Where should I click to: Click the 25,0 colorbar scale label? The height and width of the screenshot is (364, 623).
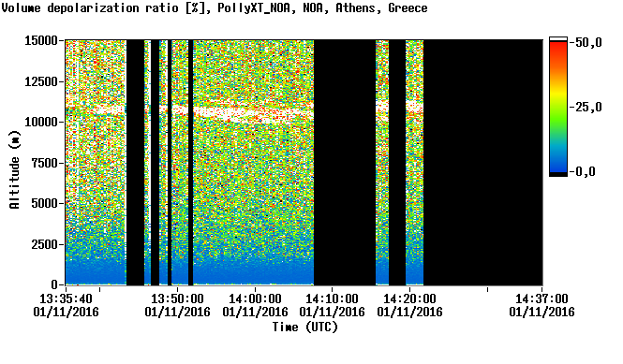[585, 108]
